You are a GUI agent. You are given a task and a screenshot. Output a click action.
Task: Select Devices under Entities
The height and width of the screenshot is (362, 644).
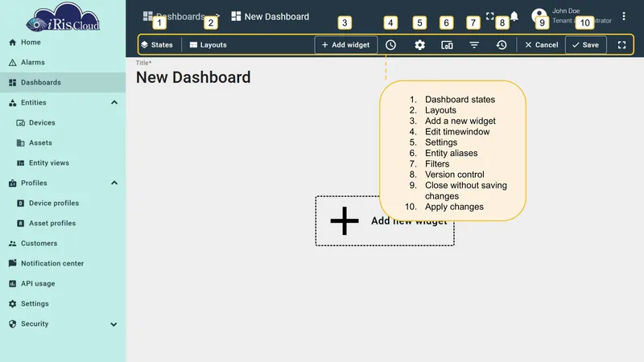(63, 123)
